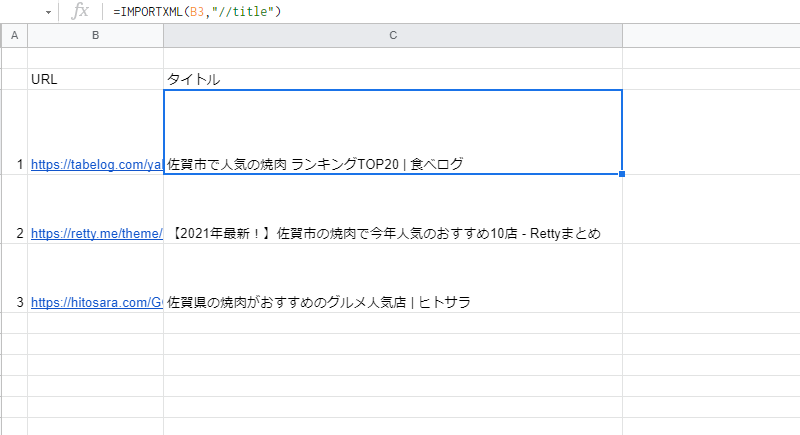Click the blue fill handle of selected cell
Screen dimensions: 800x435
[622, 174]
